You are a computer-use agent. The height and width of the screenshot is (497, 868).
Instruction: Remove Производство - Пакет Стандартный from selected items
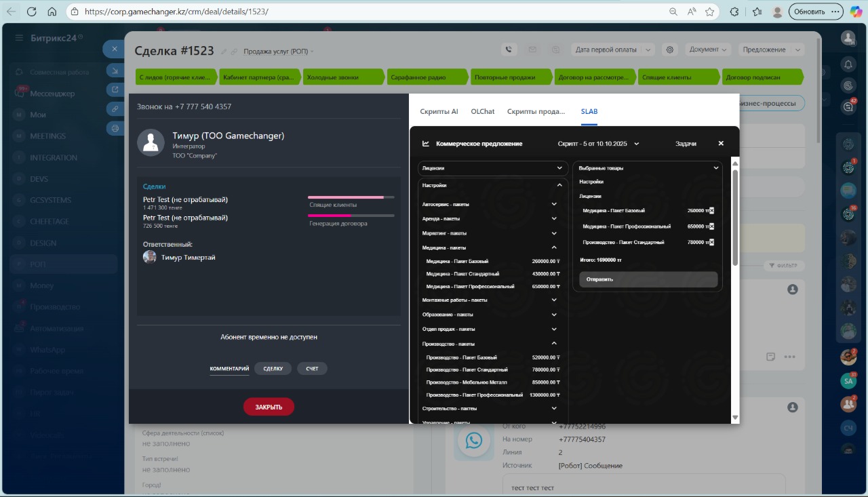tap(711, 242)
